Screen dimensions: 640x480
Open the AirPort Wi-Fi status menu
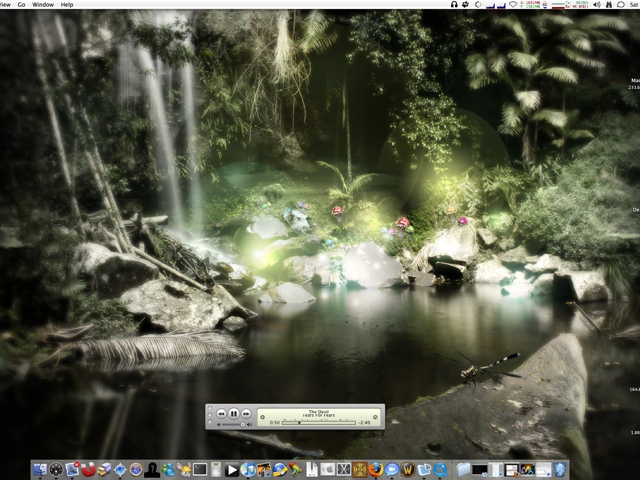pyautogui.click(x=513, y=4)
